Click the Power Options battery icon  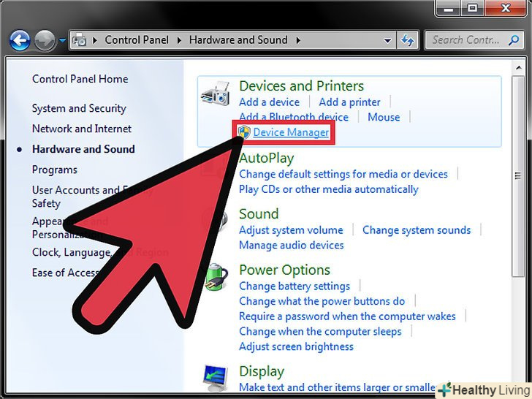pos(216,278)
